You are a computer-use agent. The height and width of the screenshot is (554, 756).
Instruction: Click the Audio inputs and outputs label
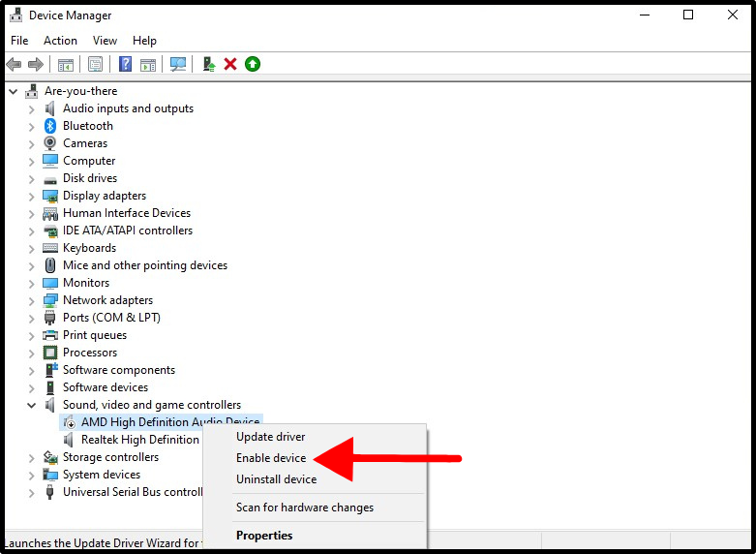pos(128,108)
